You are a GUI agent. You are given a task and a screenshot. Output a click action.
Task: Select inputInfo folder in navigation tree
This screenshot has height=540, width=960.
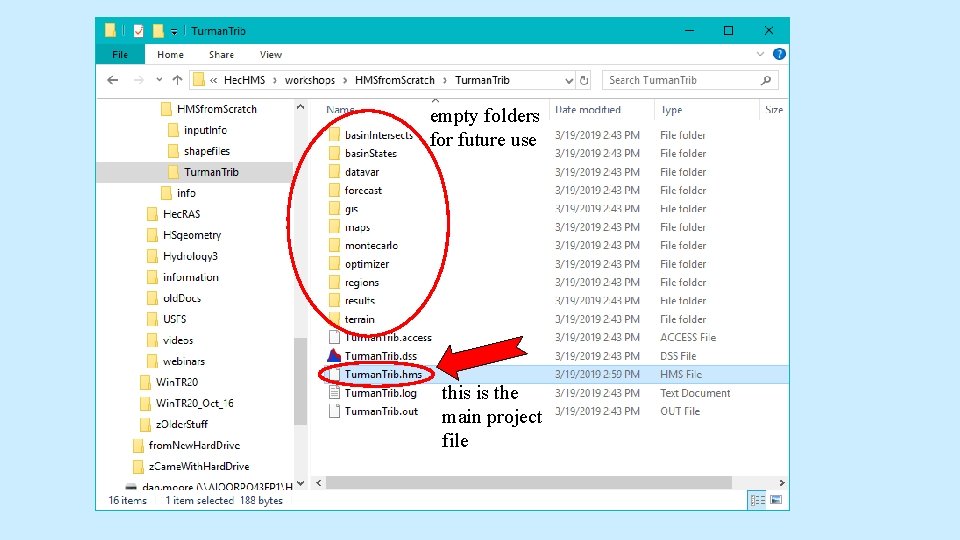tap(205, 130)
